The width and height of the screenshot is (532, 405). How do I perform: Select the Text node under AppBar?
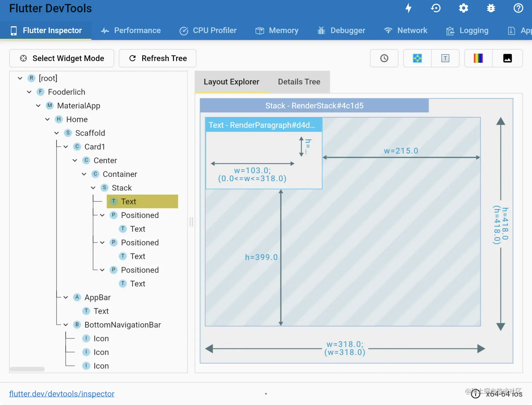click(96, 311)
